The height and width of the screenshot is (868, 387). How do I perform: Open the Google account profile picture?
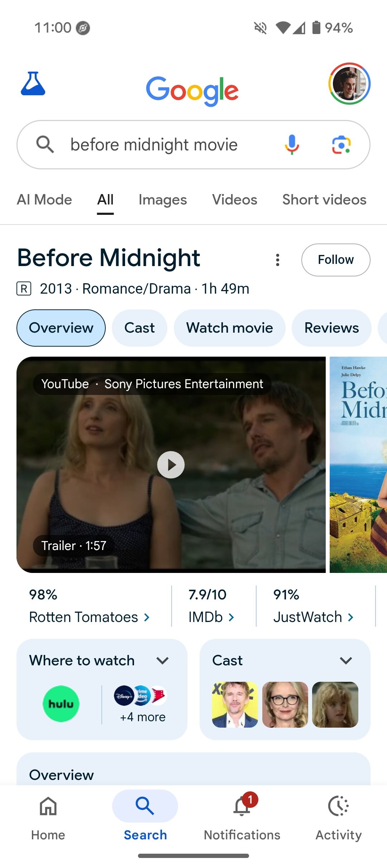point(349,84)
